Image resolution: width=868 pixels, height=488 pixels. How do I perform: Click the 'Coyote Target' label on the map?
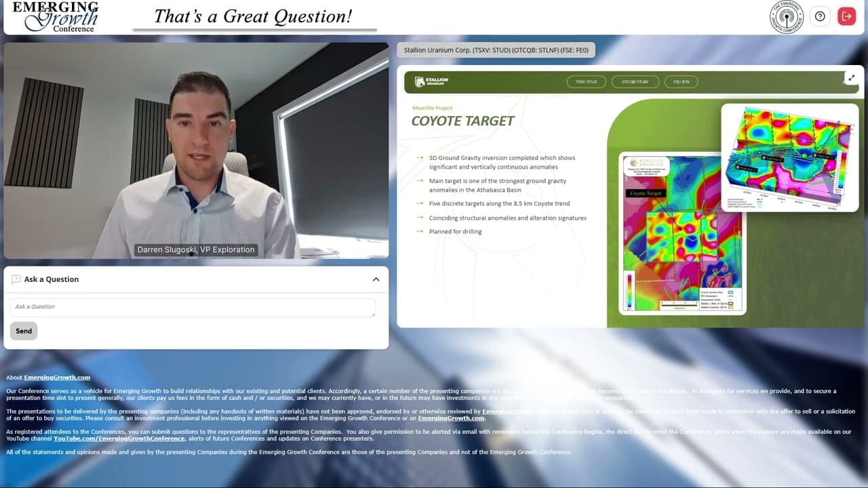point(646,194)
